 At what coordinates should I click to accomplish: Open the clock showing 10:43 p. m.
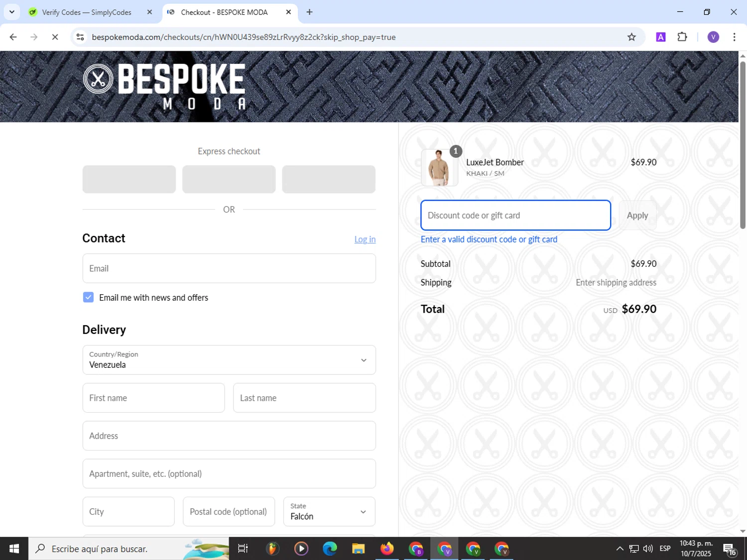(696, 549)
